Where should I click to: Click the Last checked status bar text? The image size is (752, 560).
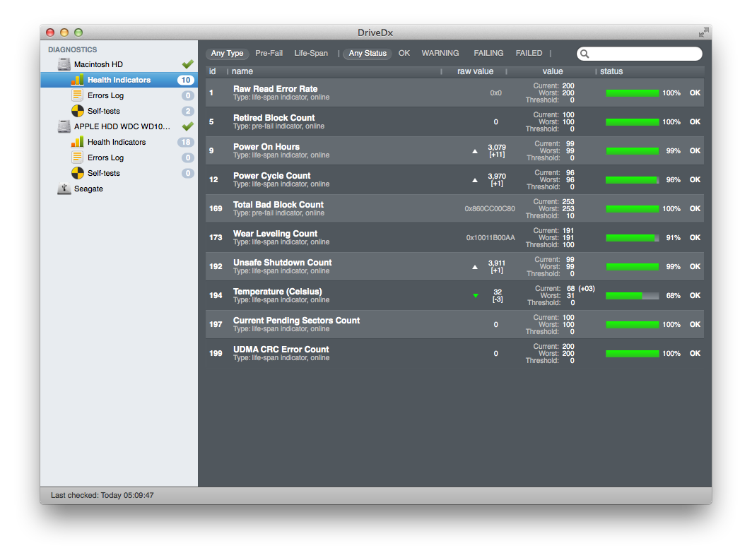tap(102, 495)
